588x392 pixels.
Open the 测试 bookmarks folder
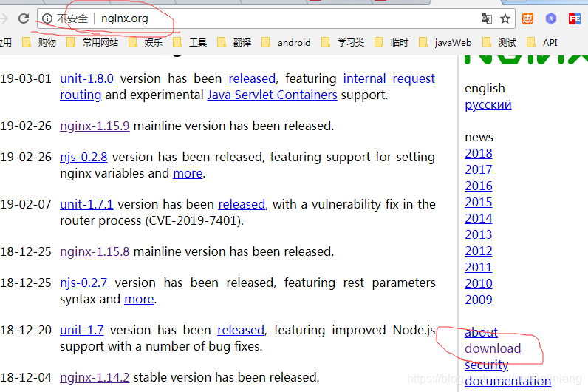499,42
